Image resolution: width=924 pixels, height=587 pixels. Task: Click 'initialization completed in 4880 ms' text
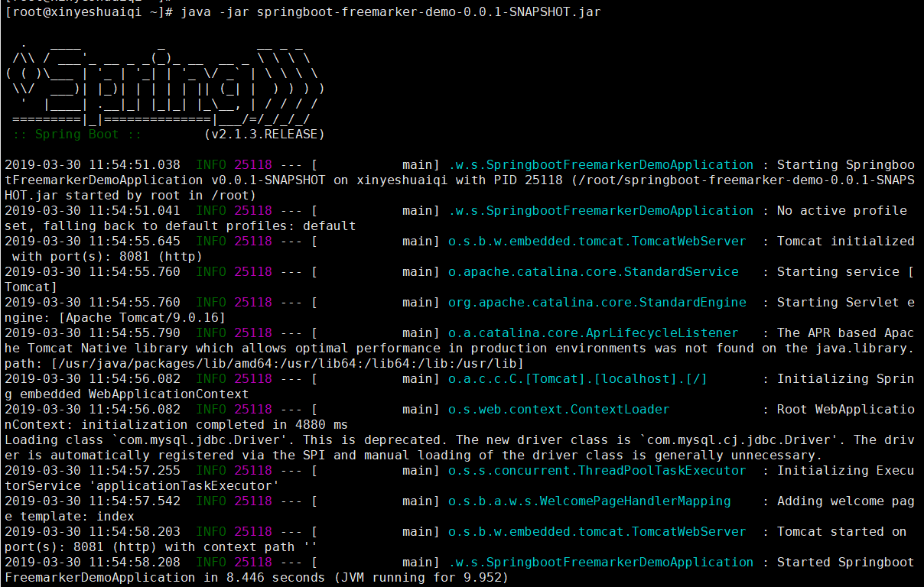pos(214,425)
